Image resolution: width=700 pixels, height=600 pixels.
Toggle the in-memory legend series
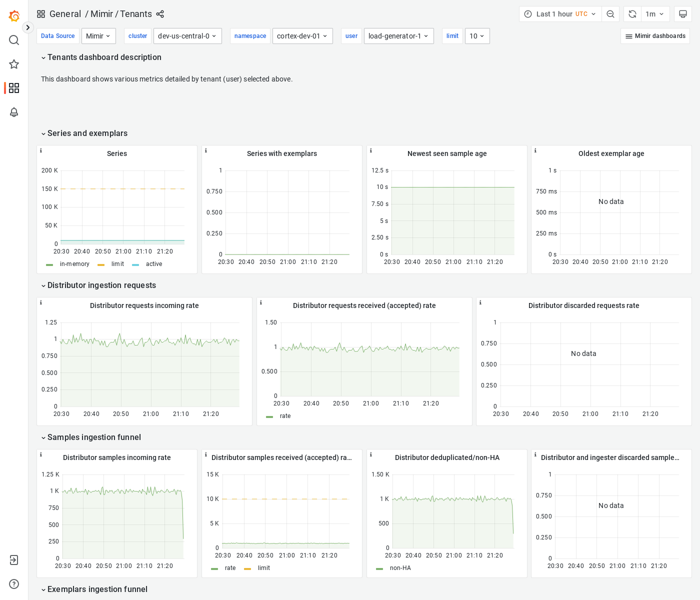[x=74, y=264]
